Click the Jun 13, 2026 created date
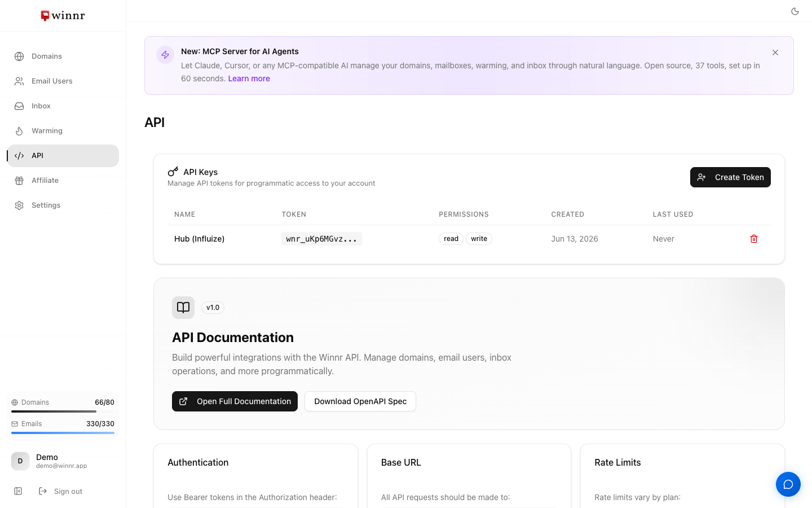 (575, 239)
